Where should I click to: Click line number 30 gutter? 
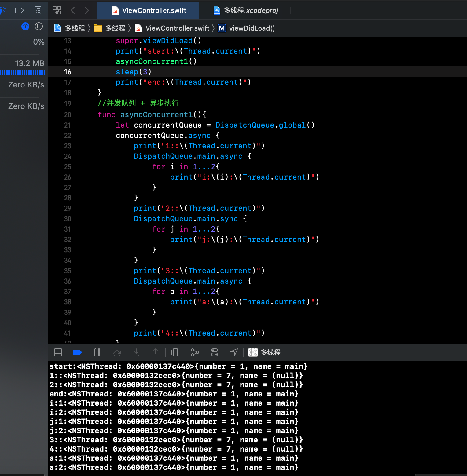[68, 219]
